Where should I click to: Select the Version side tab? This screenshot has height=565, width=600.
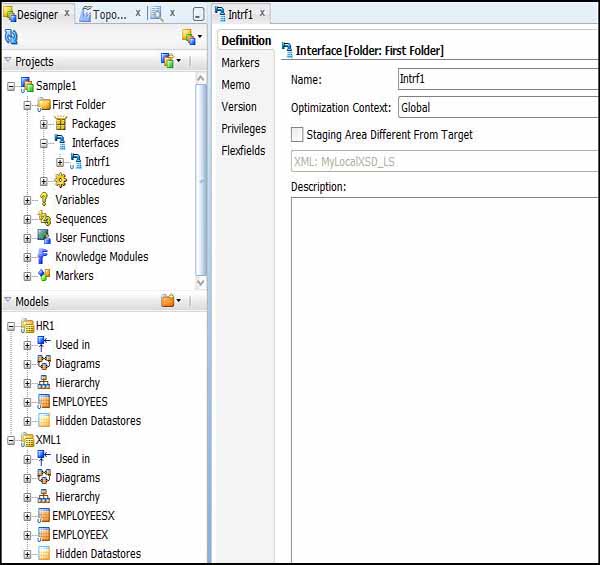click(x=239, y=106)
